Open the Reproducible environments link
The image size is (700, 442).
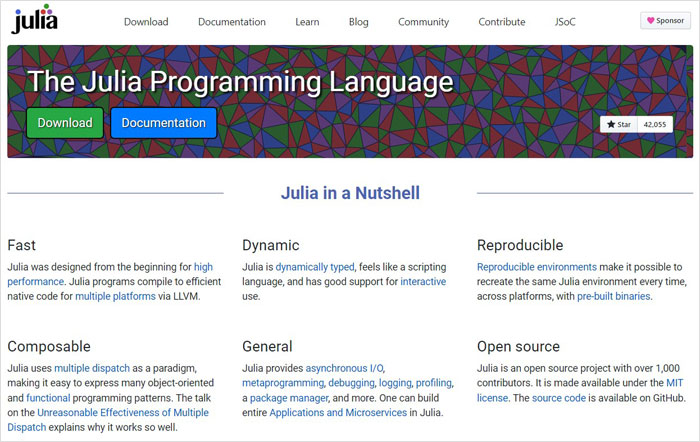point(537,267)
